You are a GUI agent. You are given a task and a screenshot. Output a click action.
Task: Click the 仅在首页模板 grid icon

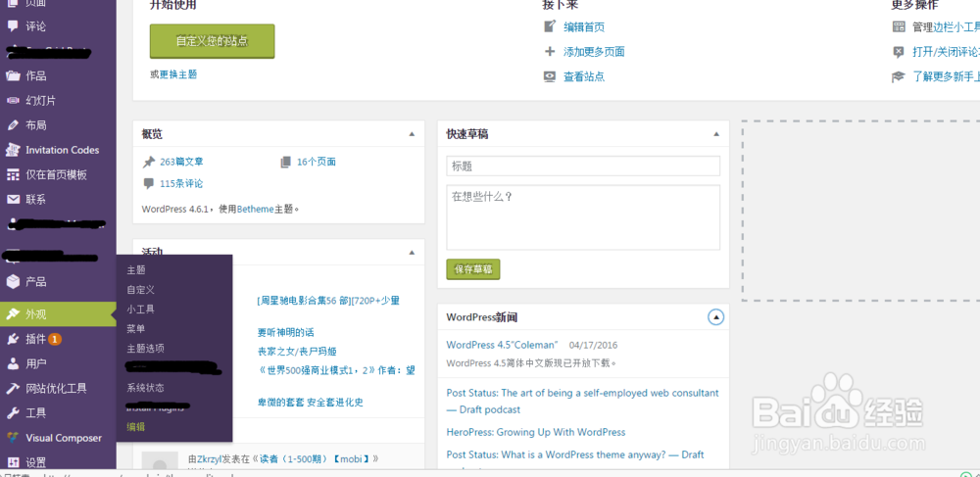tap(13, 174)
